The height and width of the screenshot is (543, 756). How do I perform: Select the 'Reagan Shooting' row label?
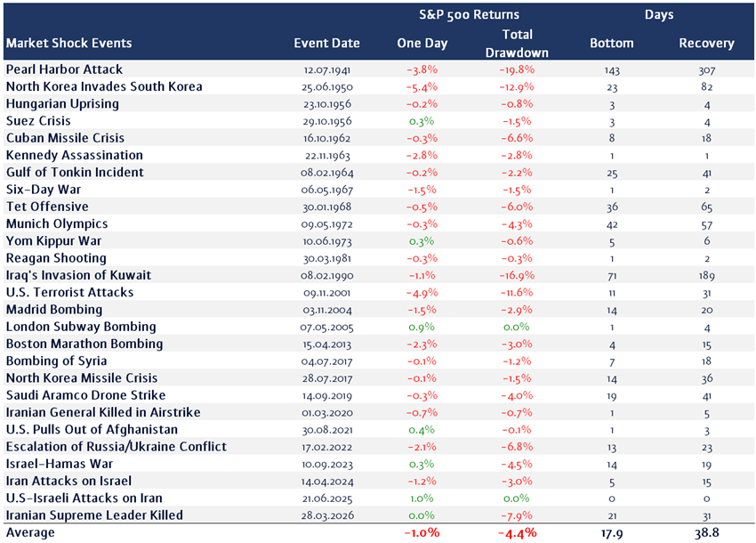point(56,258)
